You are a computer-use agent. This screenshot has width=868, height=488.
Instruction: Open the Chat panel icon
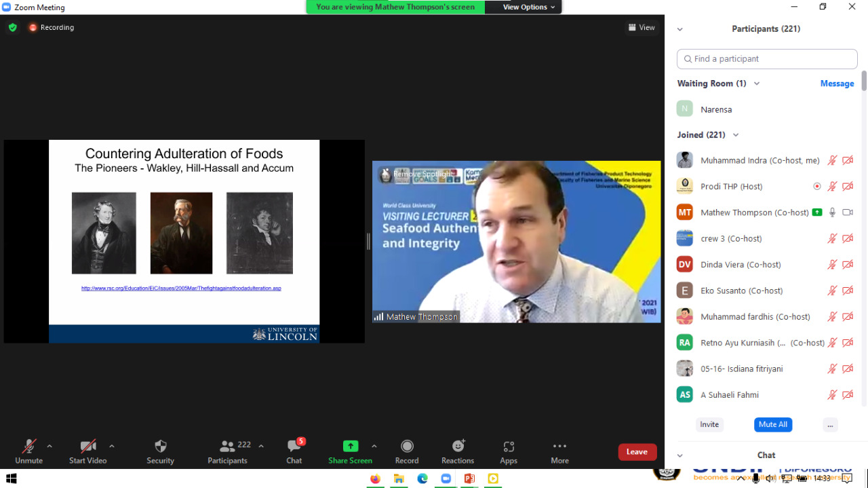(294, 447)
